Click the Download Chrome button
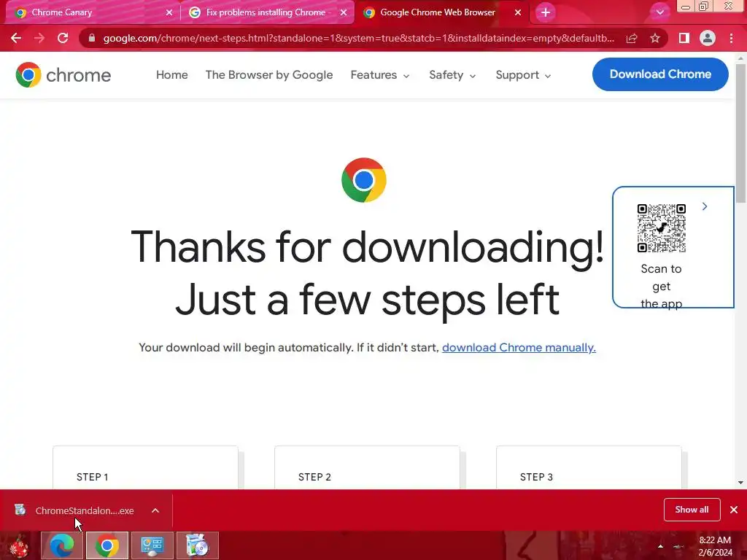Screen dimensions: 747x560 [660, 74]
